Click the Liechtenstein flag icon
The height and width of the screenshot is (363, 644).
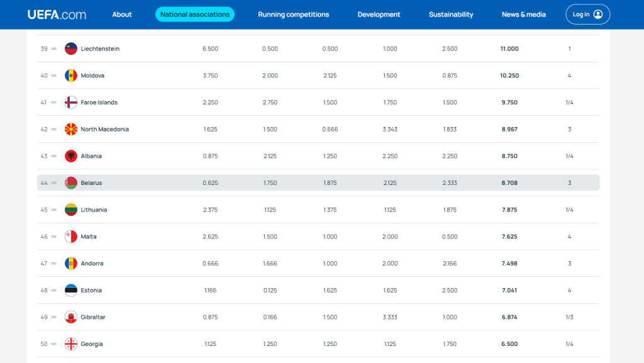tap(71, 49)
